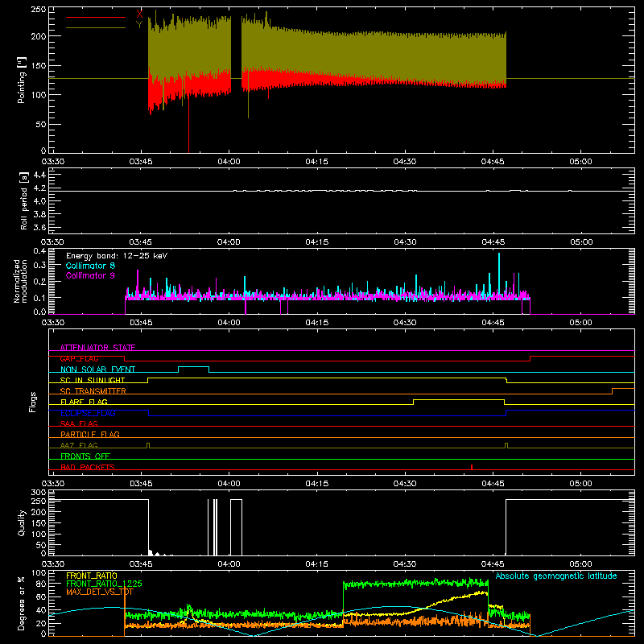Click the orange MAX_DET_VS_TOT legend entry

(x=100, y=592)
